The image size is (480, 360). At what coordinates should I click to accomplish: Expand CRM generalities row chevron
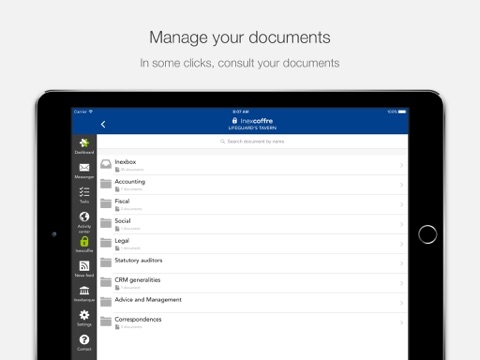point(402,283)
